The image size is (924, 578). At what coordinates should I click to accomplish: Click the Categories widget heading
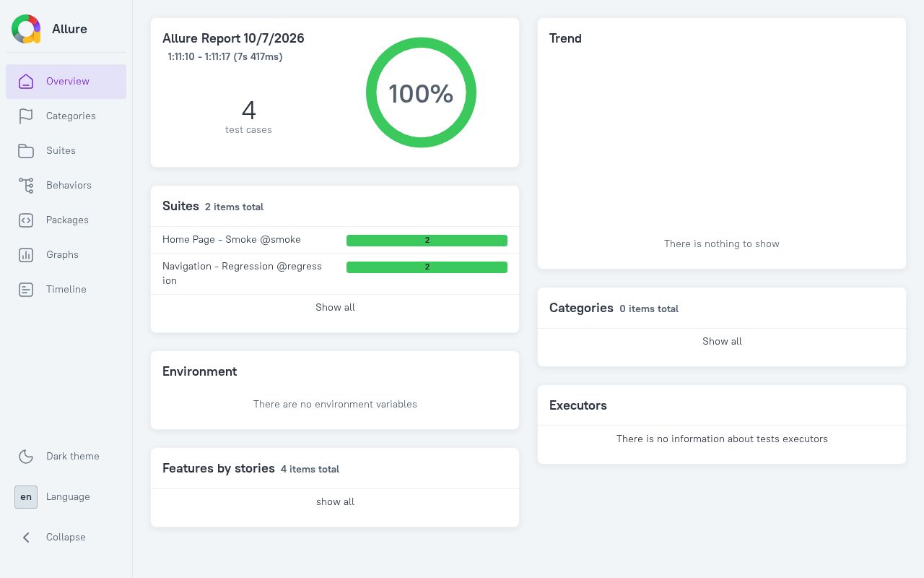click(581, 308)
